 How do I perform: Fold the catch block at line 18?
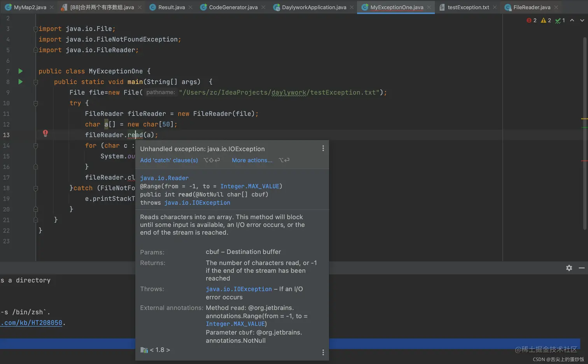(x=36, y=188)
